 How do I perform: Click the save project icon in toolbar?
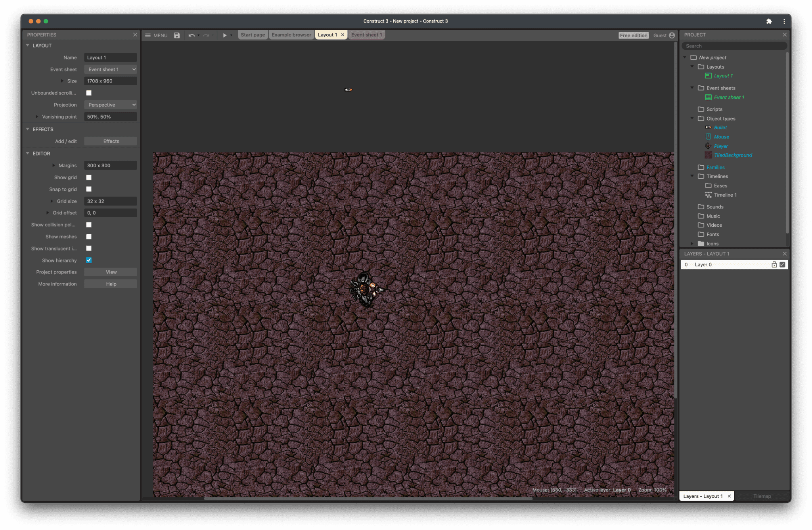tap(176, 35)
